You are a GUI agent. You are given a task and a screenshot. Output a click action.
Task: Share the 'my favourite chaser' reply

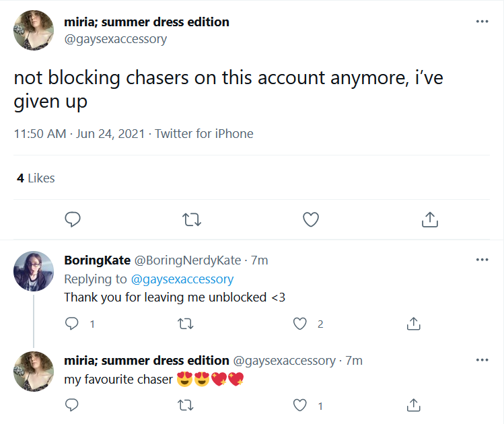point(414,405)
